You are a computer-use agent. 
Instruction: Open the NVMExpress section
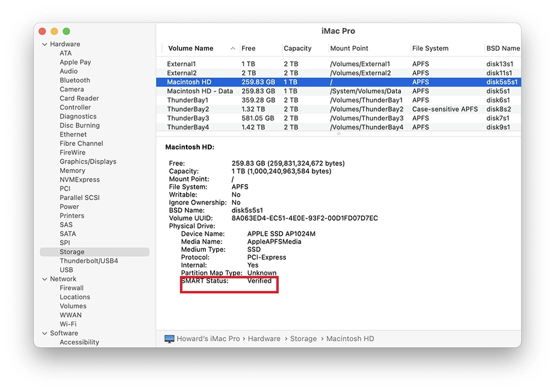point(79,180)
